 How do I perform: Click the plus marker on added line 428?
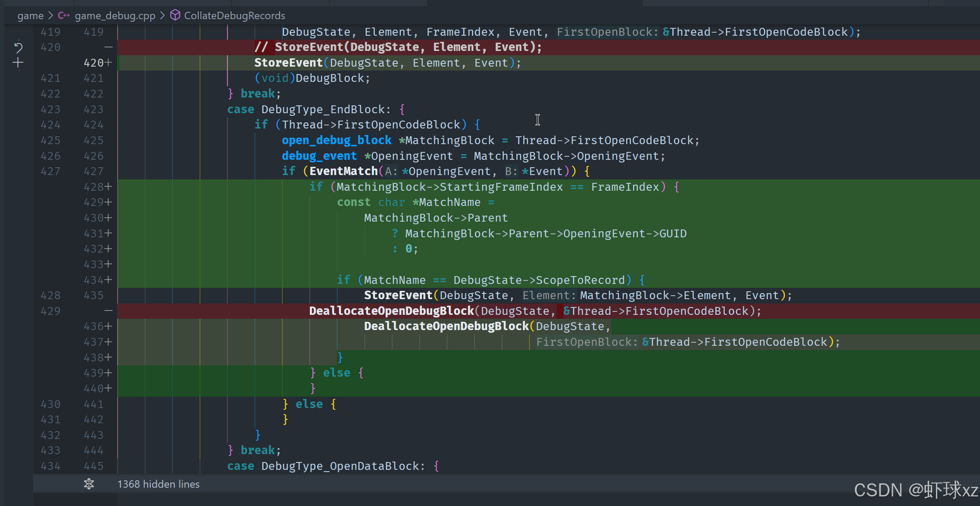point(109,187)
